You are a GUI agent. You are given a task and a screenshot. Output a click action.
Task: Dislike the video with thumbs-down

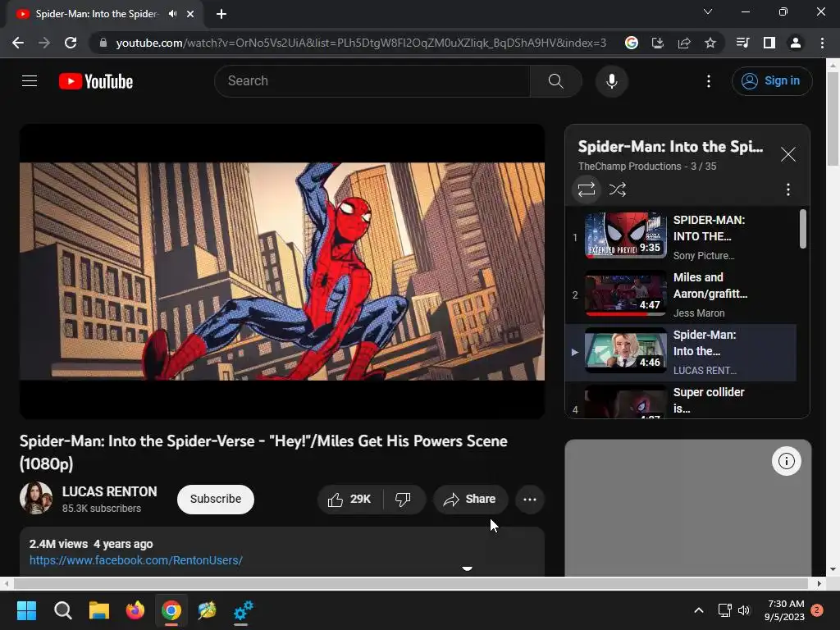click(404, 500)
